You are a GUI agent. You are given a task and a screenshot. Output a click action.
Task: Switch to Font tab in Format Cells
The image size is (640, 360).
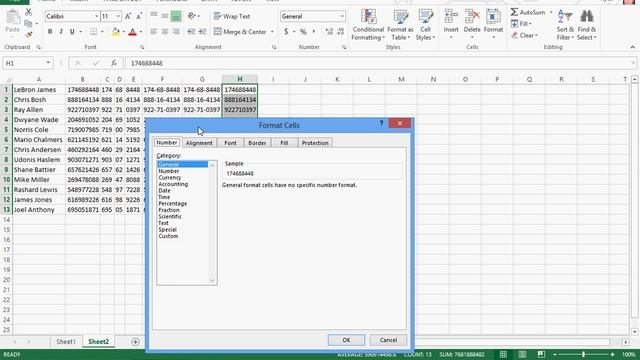pyautogui.click(x=230, y=143)
